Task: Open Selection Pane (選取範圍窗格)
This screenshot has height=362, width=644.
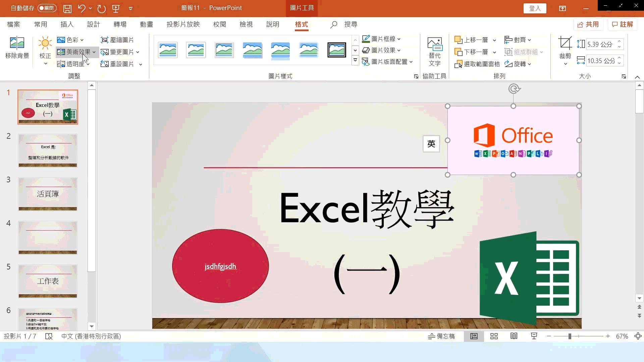Action: [x=477, y=64]
